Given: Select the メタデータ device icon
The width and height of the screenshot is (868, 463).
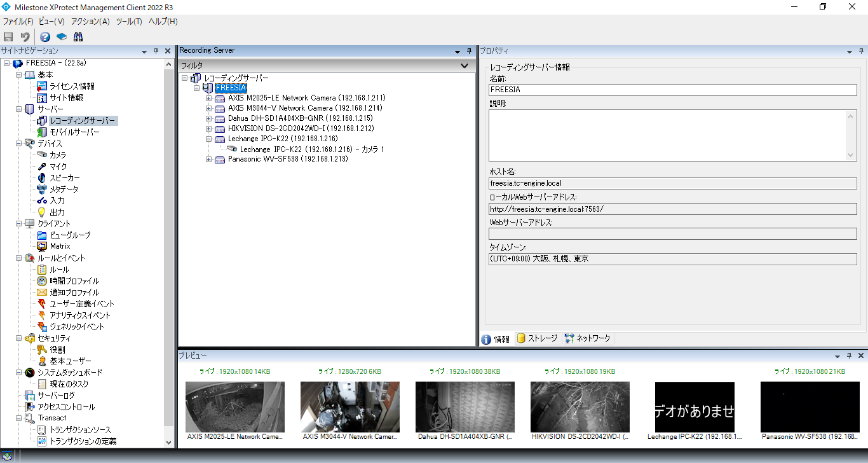Looking at the screenshot, I should click(x=42, y=190).
